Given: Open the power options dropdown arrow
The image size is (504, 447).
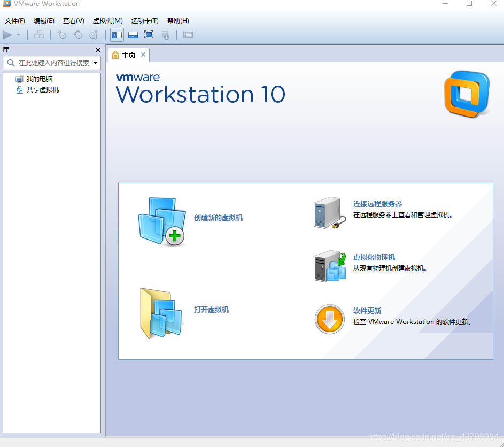Looking at the screenshot, I should click(x=18, y=35).
